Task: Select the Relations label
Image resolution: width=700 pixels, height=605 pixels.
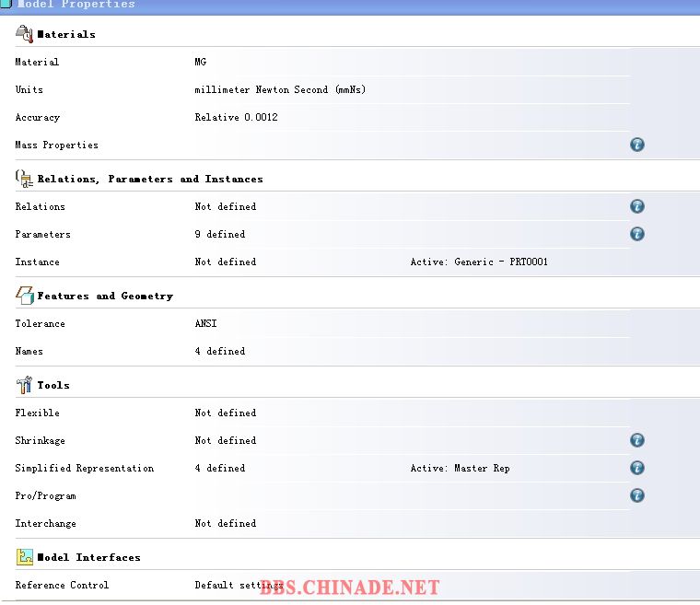Action: point(41,206)
